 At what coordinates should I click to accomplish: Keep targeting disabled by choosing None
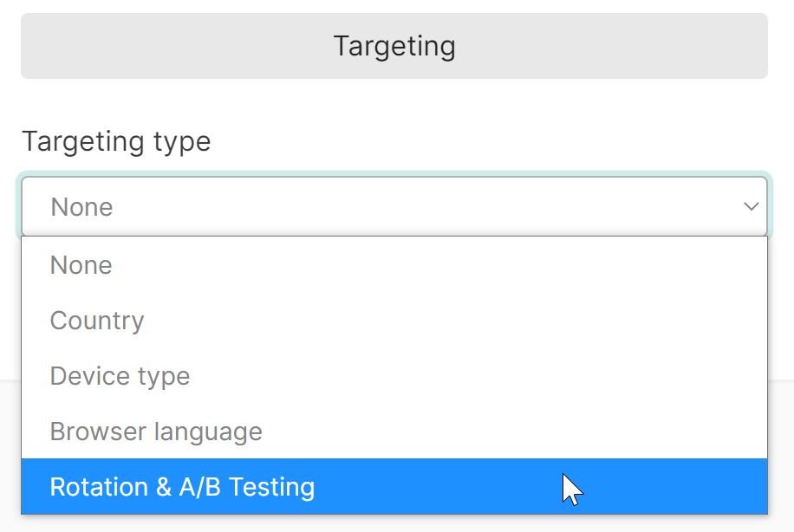point(394,265)
